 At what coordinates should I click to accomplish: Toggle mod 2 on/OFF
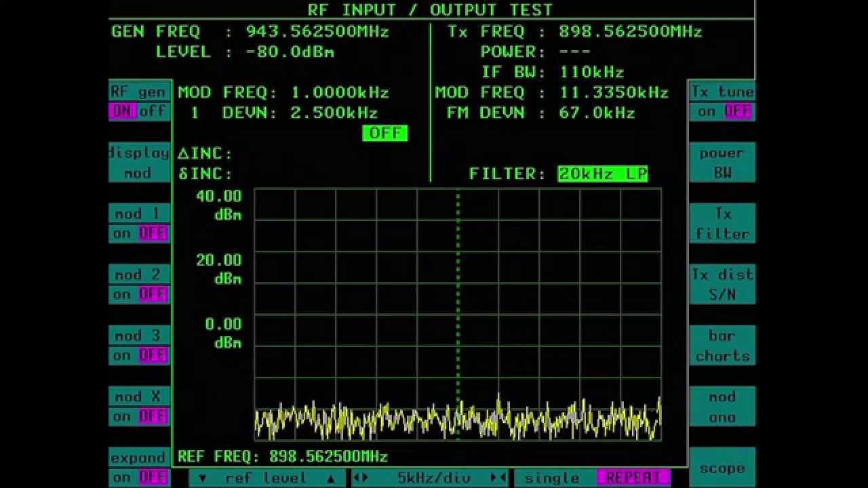point(139,294)
